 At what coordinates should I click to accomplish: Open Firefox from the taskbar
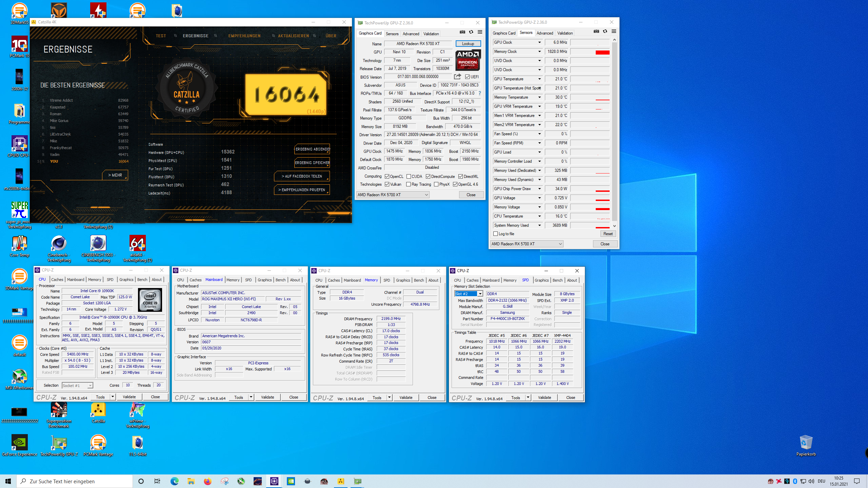tap(208, 481)
